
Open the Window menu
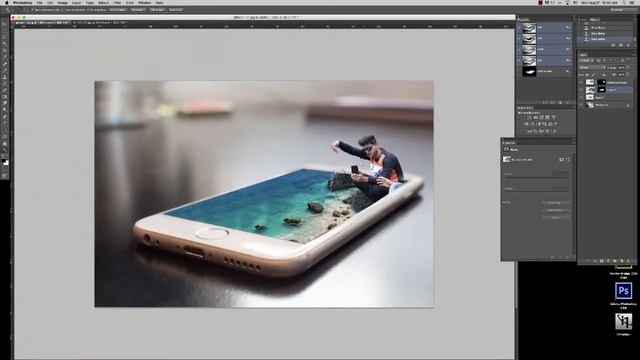pyautogui.click(x=144, y=3)
